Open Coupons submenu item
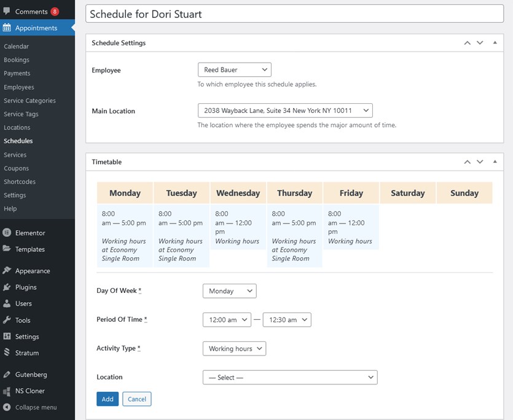Viewport: 513px width, 420px height. [17, 168]
